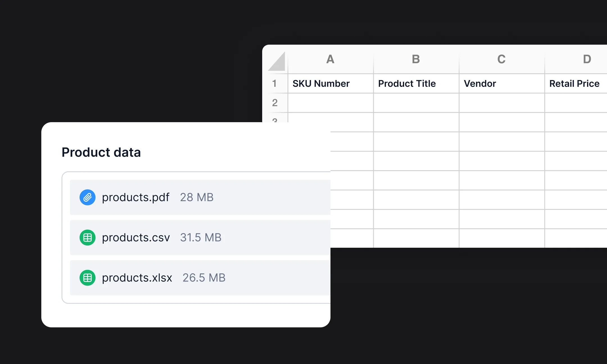The width and height of the screenshot is (607, 364).
Task: Click empty cell C2 under Vendor
Action: click(x=501, y=103)
